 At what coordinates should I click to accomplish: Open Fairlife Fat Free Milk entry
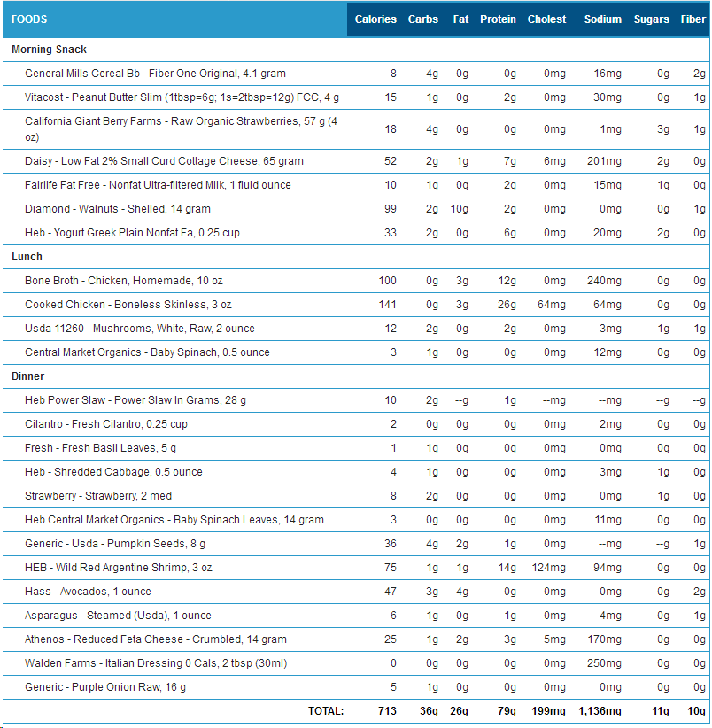pyautogui.click(x=158, y=185)
